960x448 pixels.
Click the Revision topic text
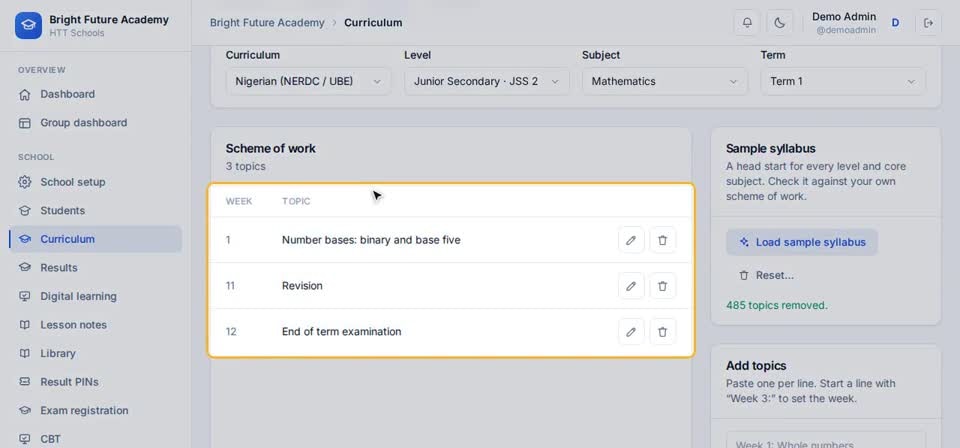coord(302,286)
